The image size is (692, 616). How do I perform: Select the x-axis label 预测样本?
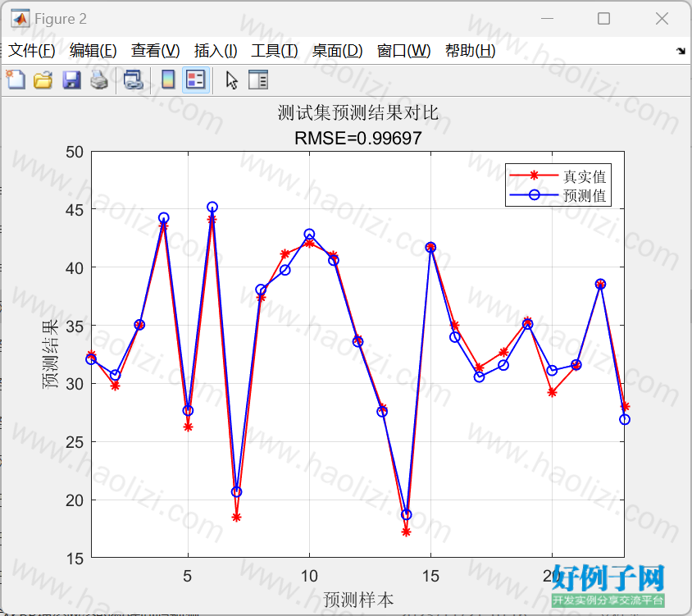(358, 600)
